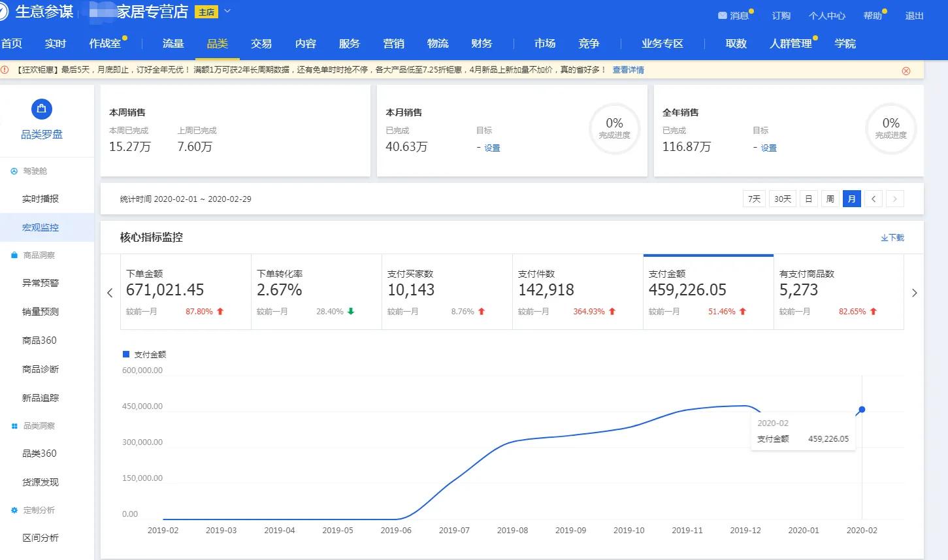Select the 2020-02 data point on chart
Image resolution: width=948 pixels, height=560 pixels.
(861, 409)
